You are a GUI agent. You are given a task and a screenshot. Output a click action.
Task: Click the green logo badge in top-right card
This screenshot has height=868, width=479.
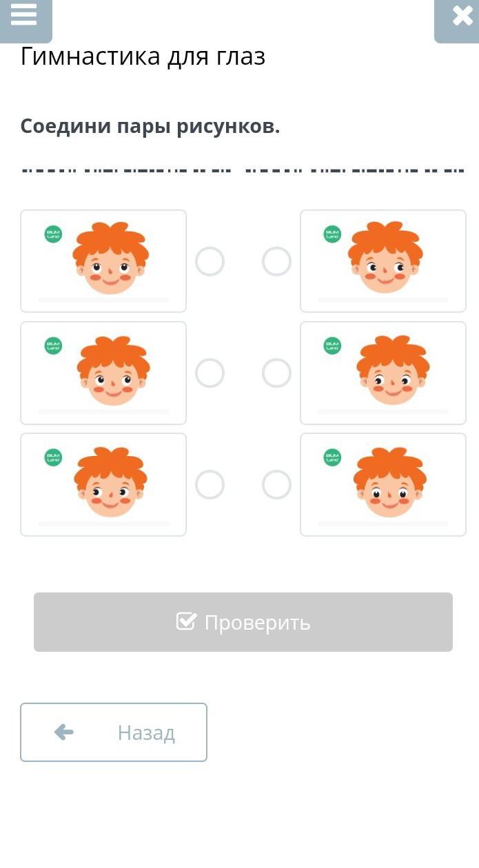coord(332,234)
